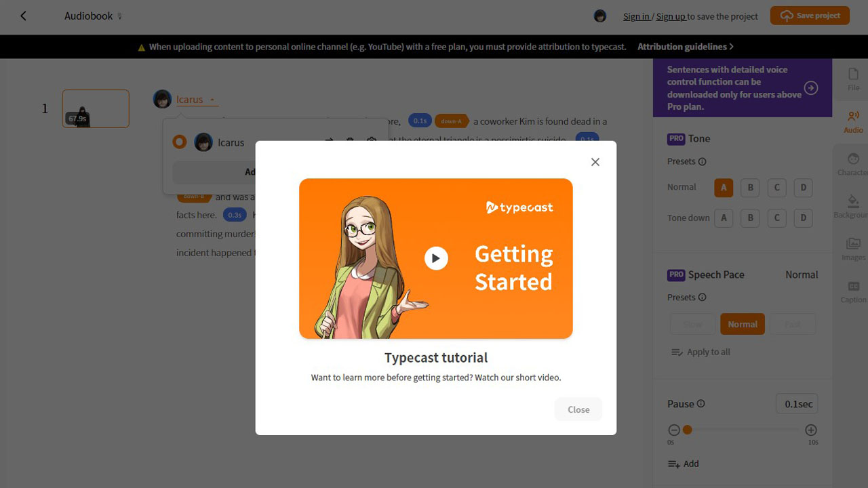Select Tone down preset D
This screenshot has height=488, width=868.
click(x=803, y=218)
